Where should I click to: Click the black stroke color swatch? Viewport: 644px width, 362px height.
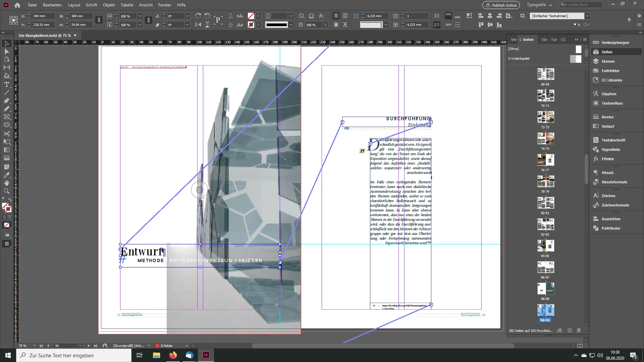(276, 24)
